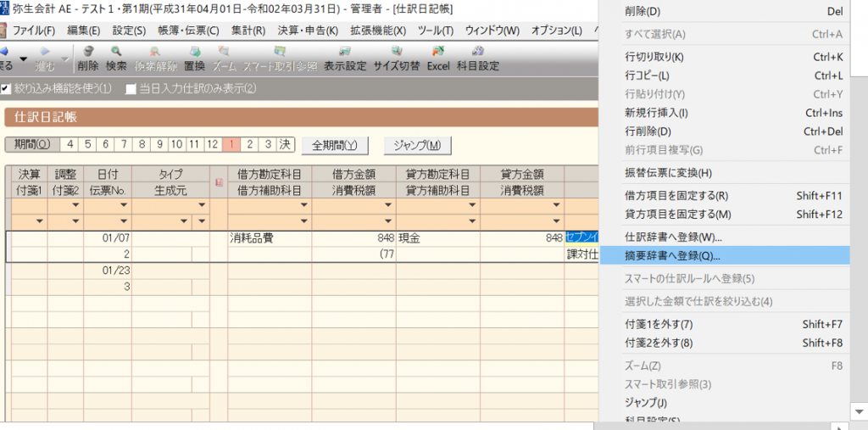
Task: Open 表示設定 (Display settings) toolbar icon
Action: (x=345, y=59)
